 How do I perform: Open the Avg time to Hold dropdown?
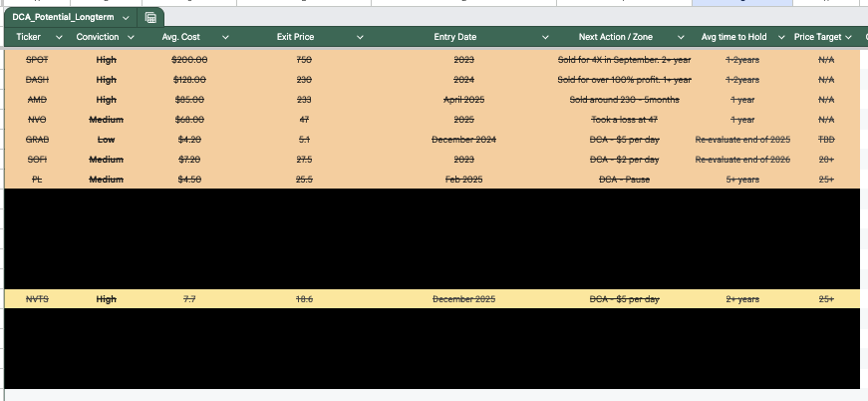[781, 37]
